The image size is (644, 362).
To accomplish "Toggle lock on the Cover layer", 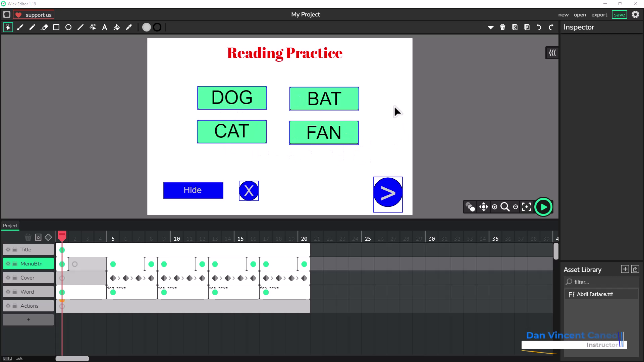I will tap(15, 278).
